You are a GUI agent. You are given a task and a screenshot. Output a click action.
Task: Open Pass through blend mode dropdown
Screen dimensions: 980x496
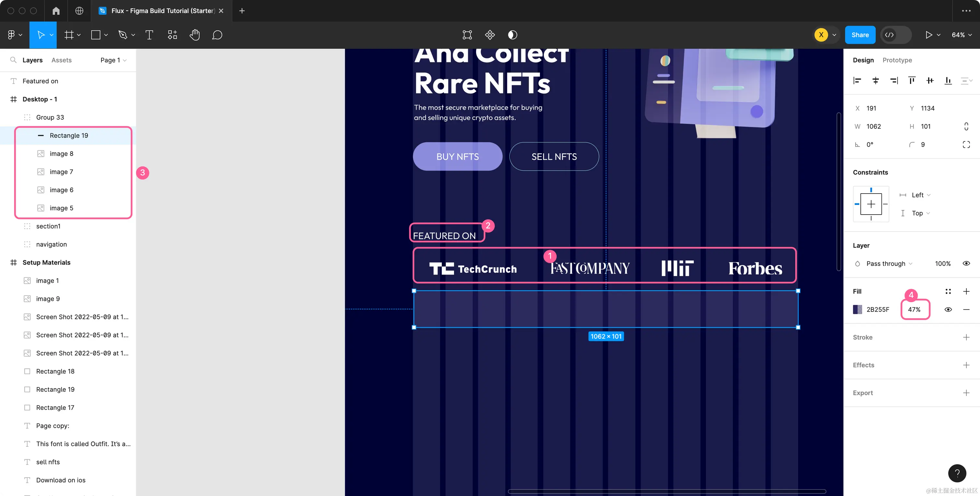click(x=889, y=264)
